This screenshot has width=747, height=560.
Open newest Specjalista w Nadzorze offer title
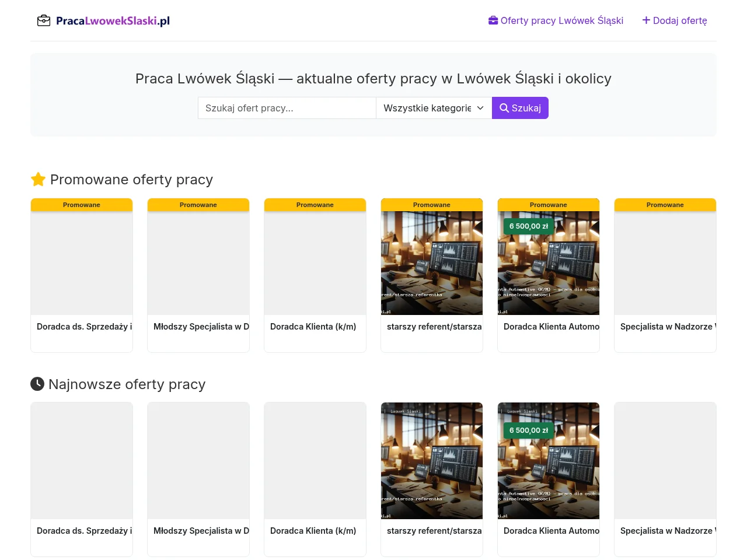(668, 531)
